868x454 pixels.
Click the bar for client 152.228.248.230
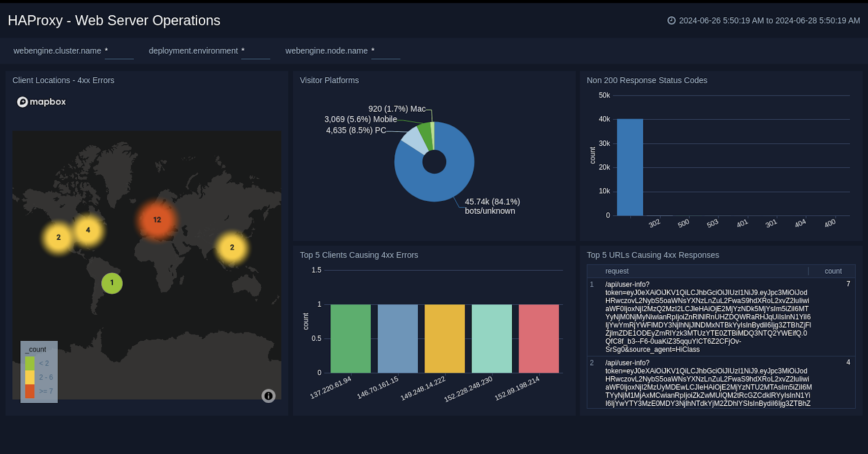(x=492, y=339)
